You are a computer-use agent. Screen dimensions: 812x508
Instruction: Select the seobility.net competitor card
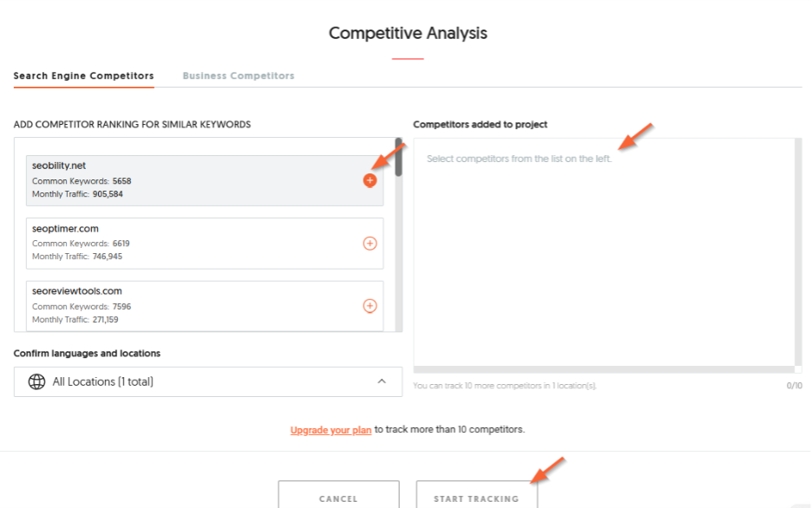pos(205,180)
